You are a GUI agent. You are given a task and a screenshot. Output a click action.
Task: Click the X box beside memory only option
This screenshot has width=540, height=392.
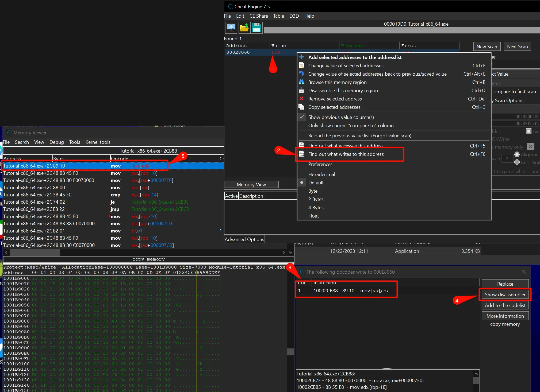[x=531, y=146]
